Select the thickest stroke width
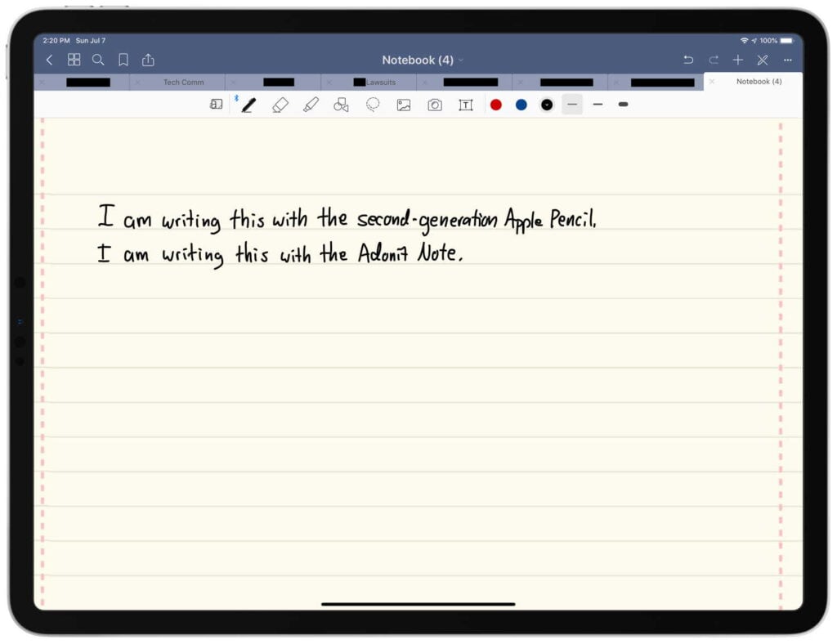Viewport: 837px width, 644px height. click(623, 105)
